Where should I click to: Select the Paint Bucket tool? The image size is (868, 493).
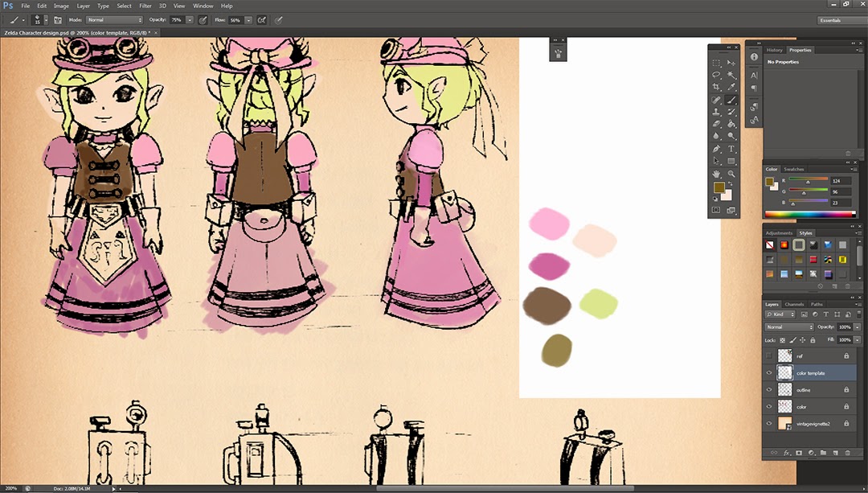coord(731,124)
